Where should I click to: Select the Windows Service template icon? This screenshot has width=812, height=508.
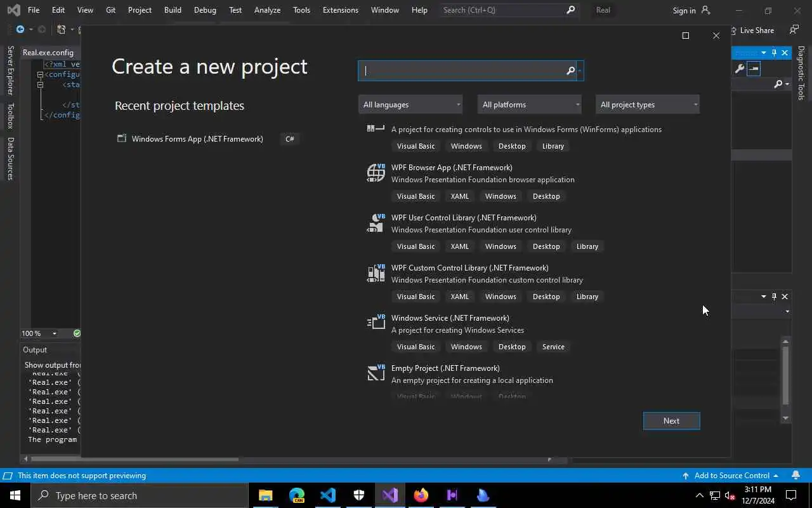(376, 323)
